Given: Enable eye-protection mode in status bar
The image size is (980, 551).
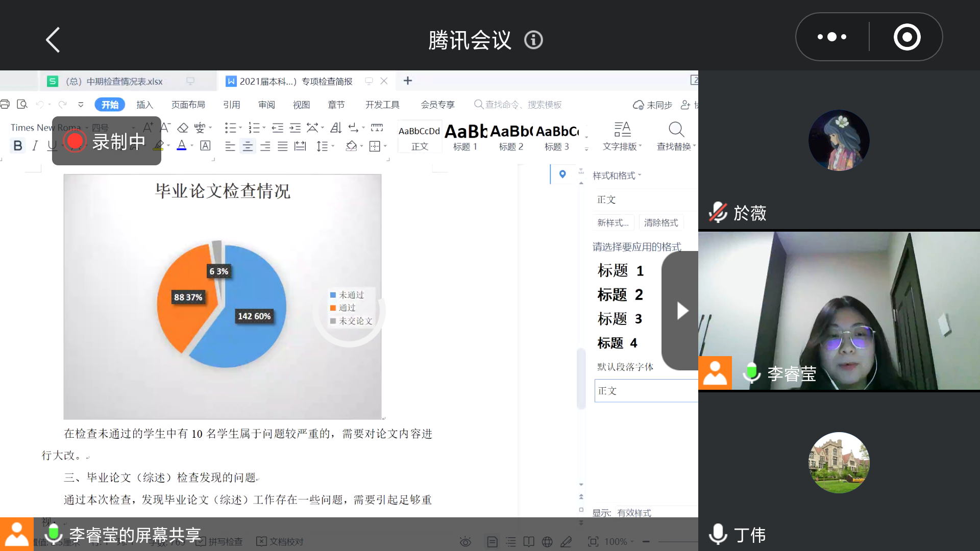Looking at the screenshot, I should [x=465, y=542].
